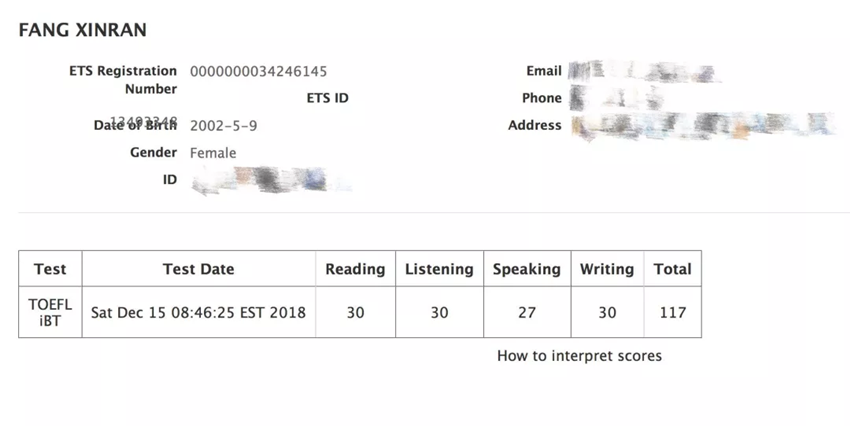Click the Female gender value

pyautogui.click(x=213, y=153)
